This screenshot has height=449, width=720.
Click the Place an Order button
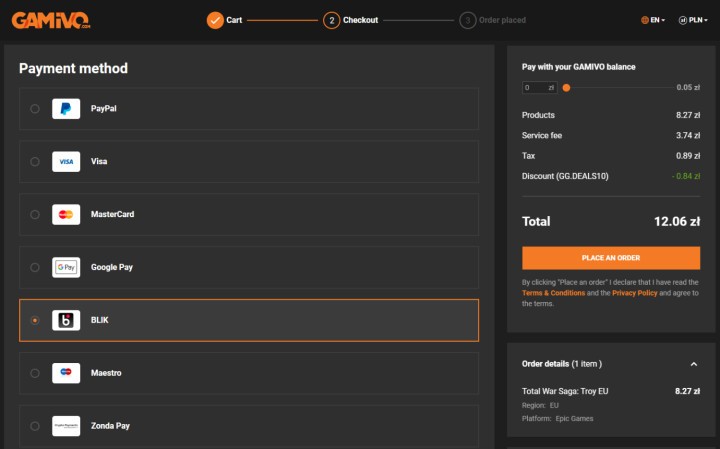pyautogui.click(x=611, y=258)
